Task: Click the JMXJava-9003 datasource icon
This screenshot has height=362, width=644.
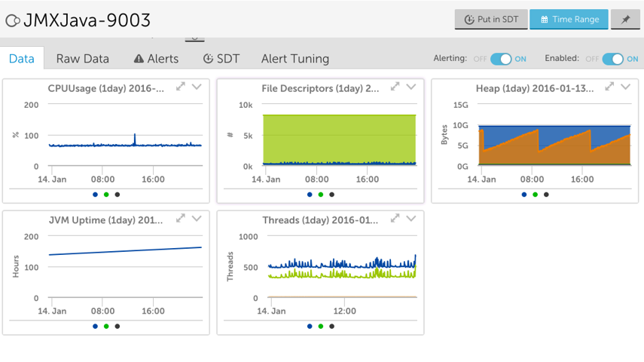Action: tap(13, 20)
